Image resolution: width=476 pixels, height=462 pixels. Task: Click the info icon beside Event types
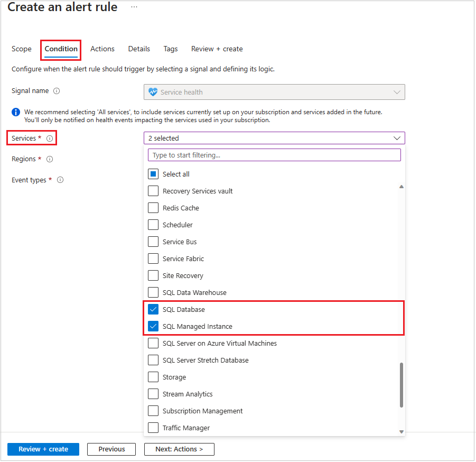pyautogui.click(x=60, y=180)
